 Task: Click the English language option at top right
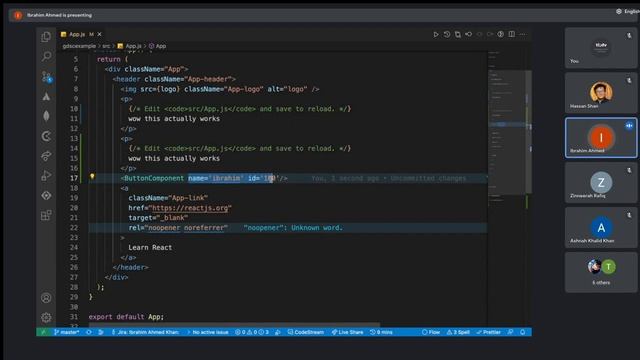tap(628, 11)
